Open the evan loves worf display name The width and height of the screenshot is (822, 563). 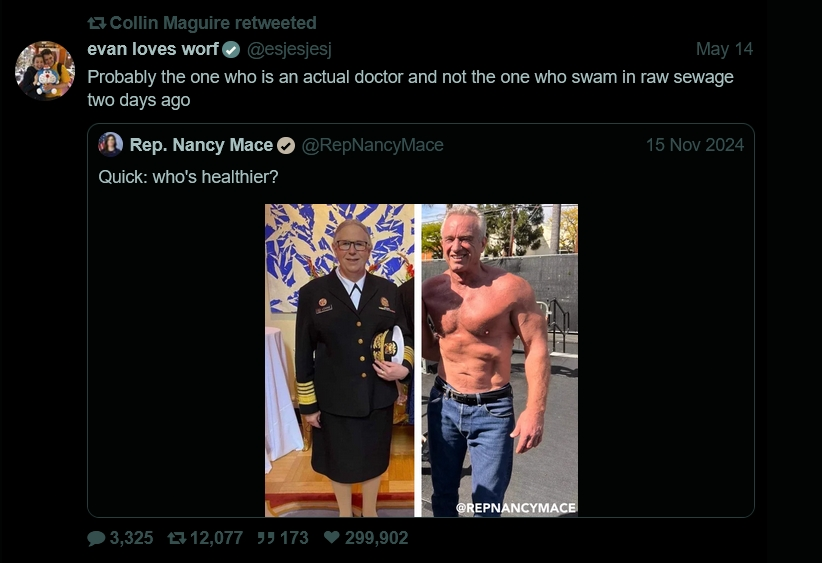[153, 49]
